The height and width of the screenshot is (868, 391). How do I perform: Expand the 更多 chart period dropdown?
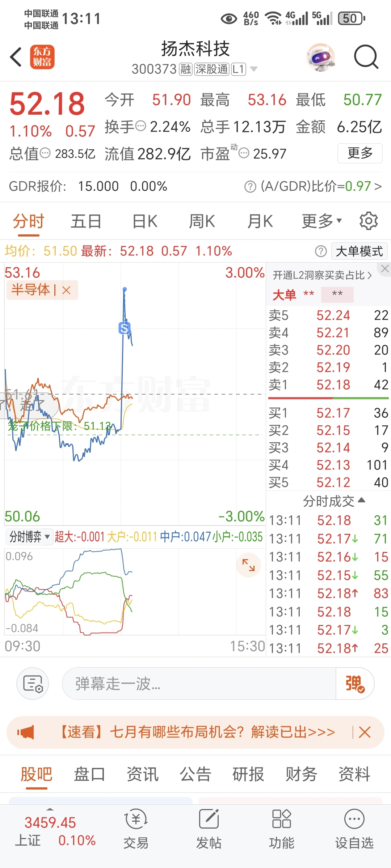coord(322,221)
